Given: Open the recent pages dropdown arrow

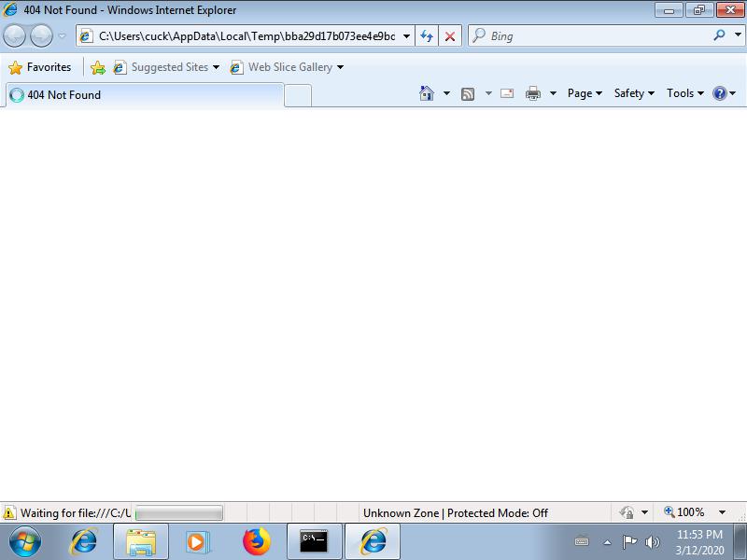Looking at the screenshot, I should tap(63, 35).
